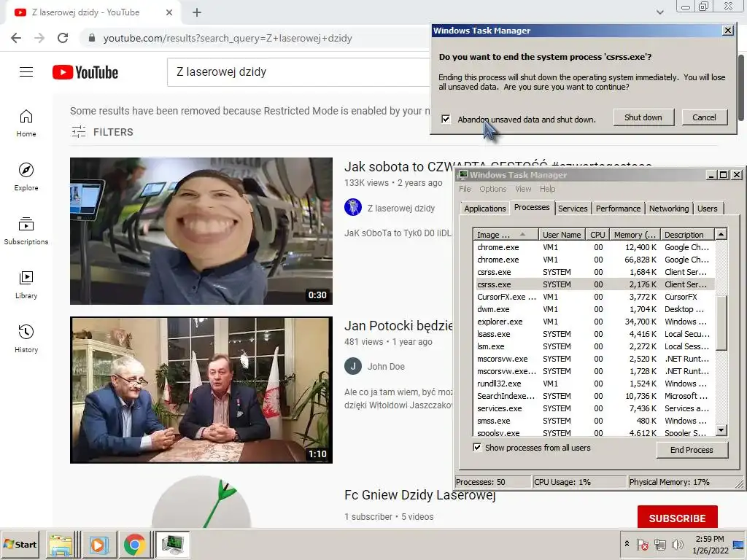Select explorer.exe process row
747x560 pixels.
(x=594, y=322)
